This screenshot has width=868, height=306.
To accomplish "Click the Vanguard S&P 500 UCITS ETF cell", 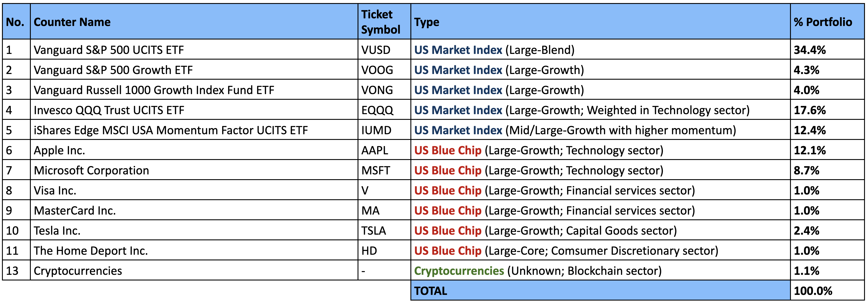I will pyautogui.click(x=109, y=50).
